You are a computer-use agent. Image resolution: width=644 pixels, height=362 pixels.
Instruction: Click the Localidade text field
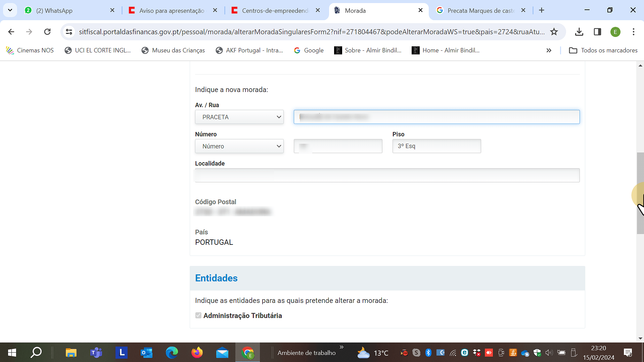[x=387, y=175]
